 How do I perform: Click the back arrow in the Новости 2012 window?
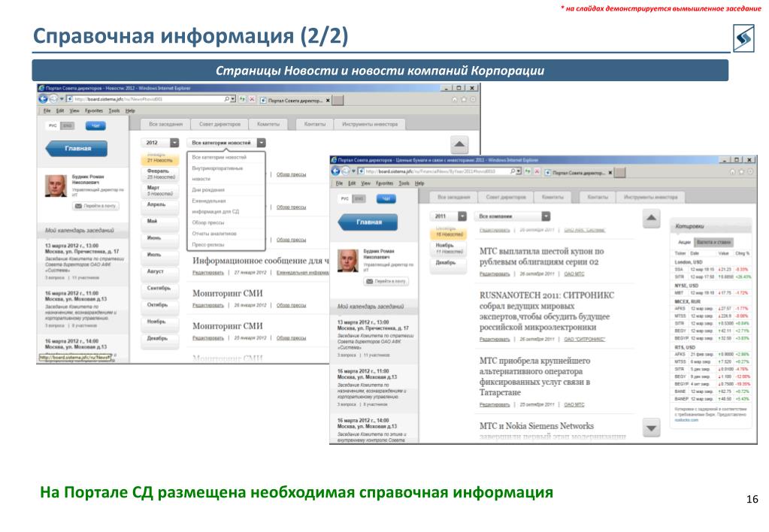click(x=43, y=99)
